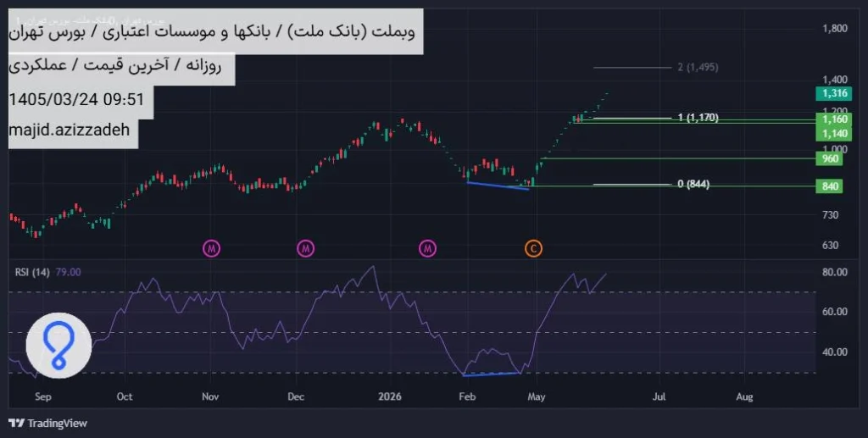Click the blue divergence line on the RSI panel

(x=491, y=374)
